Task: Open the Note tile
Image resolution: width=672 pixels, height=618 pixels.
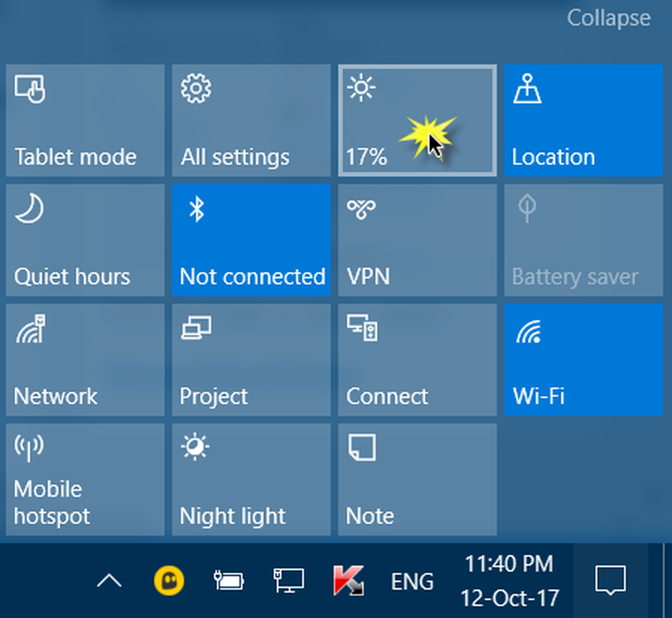Action: (417, 479)
